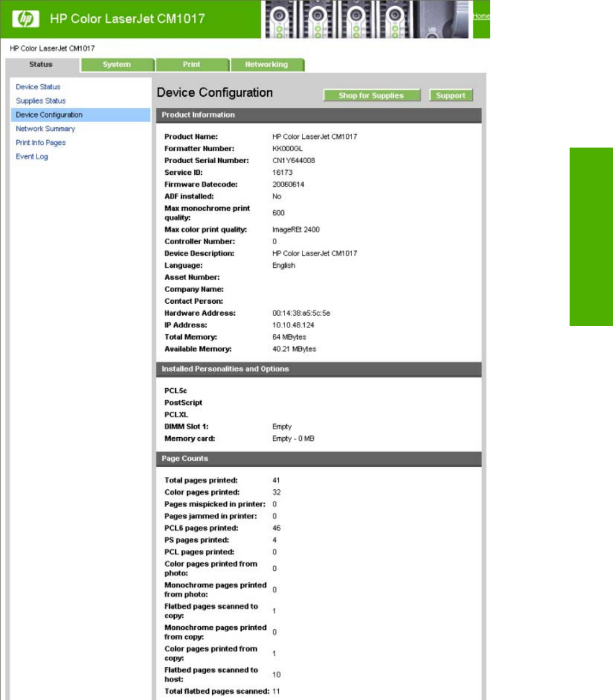Click the Asset Number label
The width and height of the screenshot is (613, 700).
pos(192,277)
